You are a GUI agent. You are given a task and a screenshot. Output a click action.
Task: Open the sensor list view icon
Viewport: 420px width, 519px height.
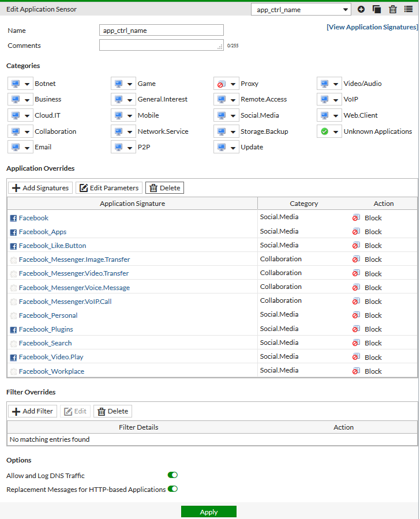(408, 9)
